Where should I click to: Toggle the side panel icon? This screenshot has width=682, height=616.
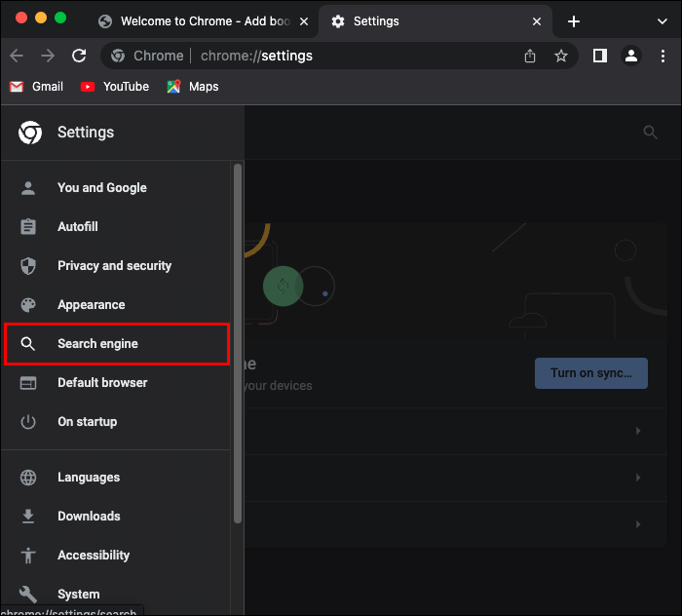click(x=600, y=57)
